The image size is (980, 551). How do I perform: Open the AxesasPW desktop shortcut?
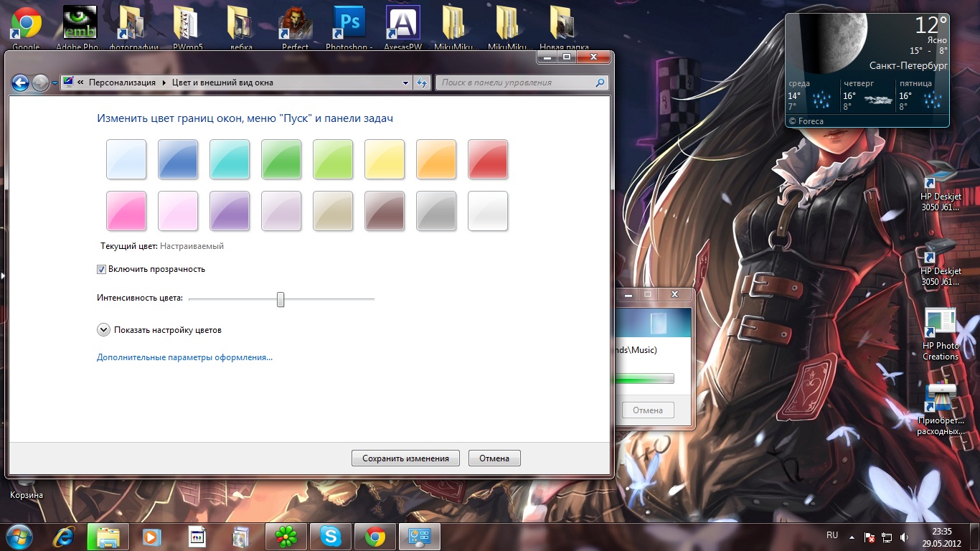point(402,25)
